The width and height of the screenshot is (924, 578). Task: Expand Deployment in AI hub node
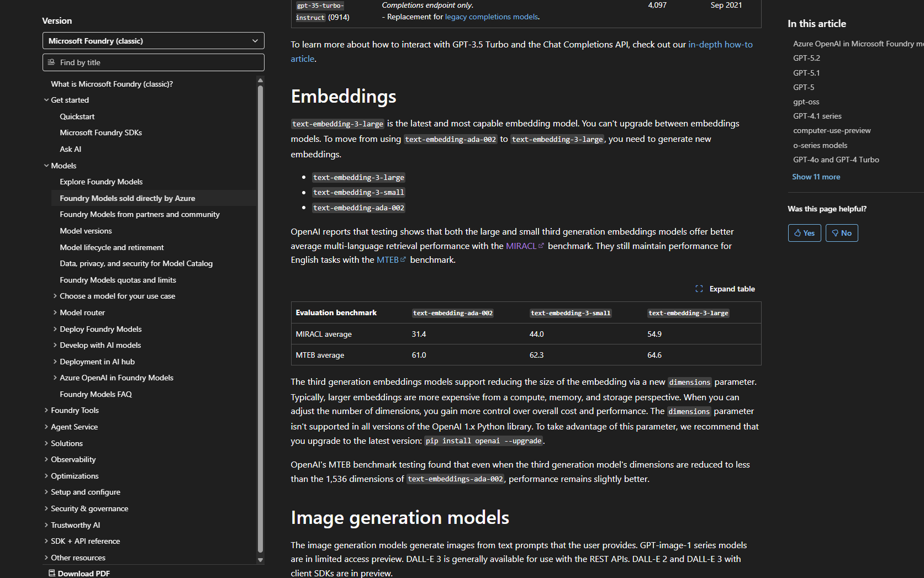55,362
